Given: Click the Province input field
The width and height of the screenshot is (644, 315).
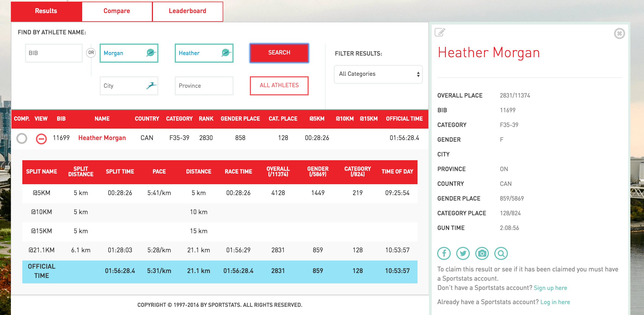Looking at the screenshot, I should (x=204, y=86).
